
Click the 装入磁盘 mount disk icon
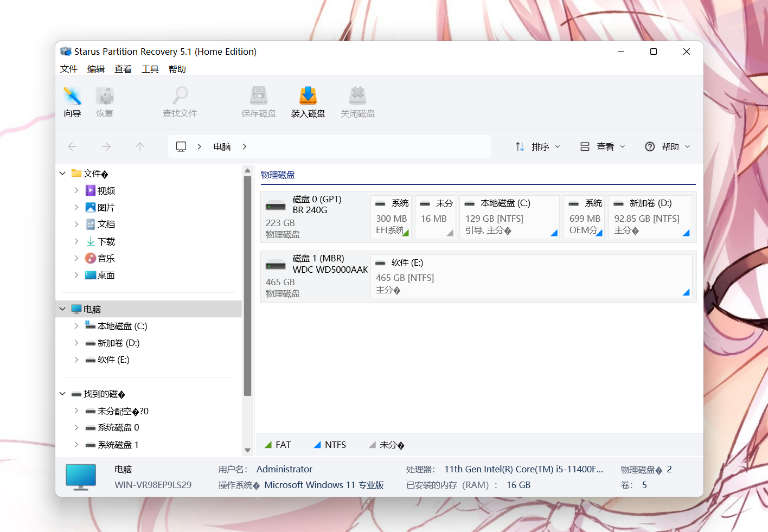pyautogui.click(x=308, y=102)
